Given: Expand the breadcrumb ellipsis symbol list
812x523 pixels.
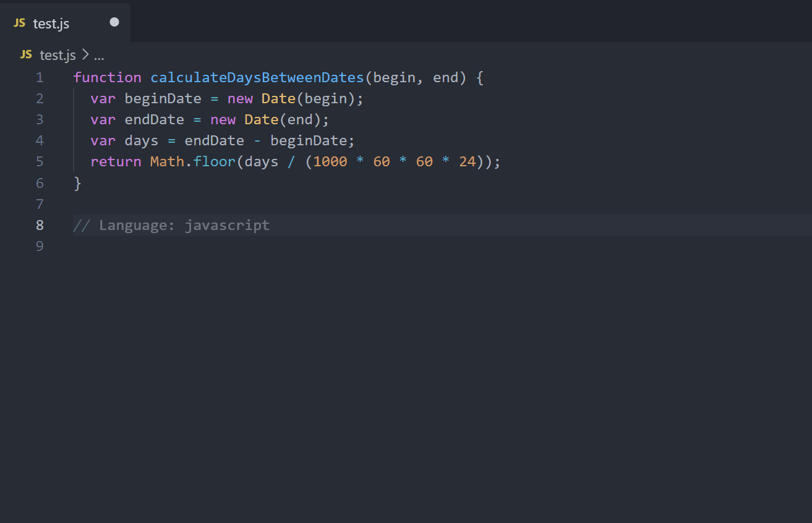Looking at the screenshot, I should 99,56.
